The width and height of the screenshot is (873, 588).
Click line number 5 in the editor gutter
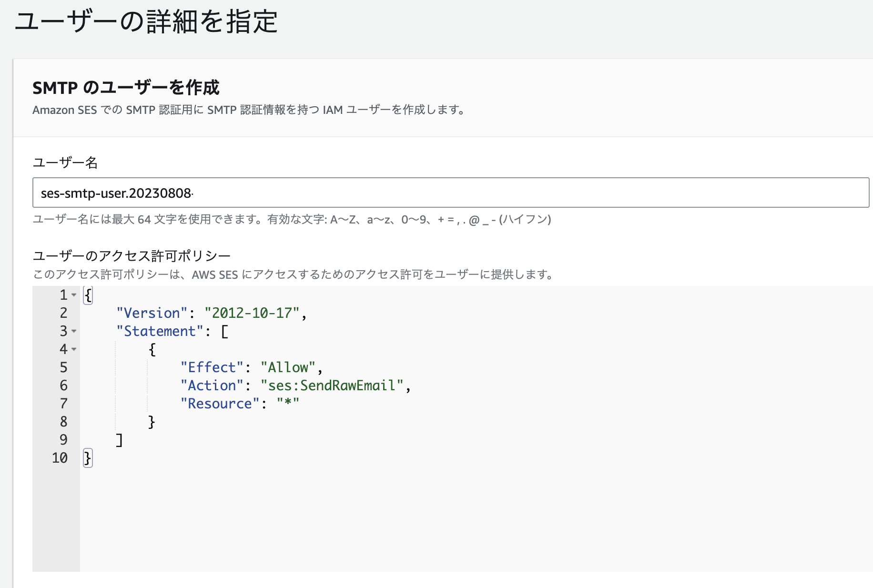pyautogui.click(x=63, y=367)
